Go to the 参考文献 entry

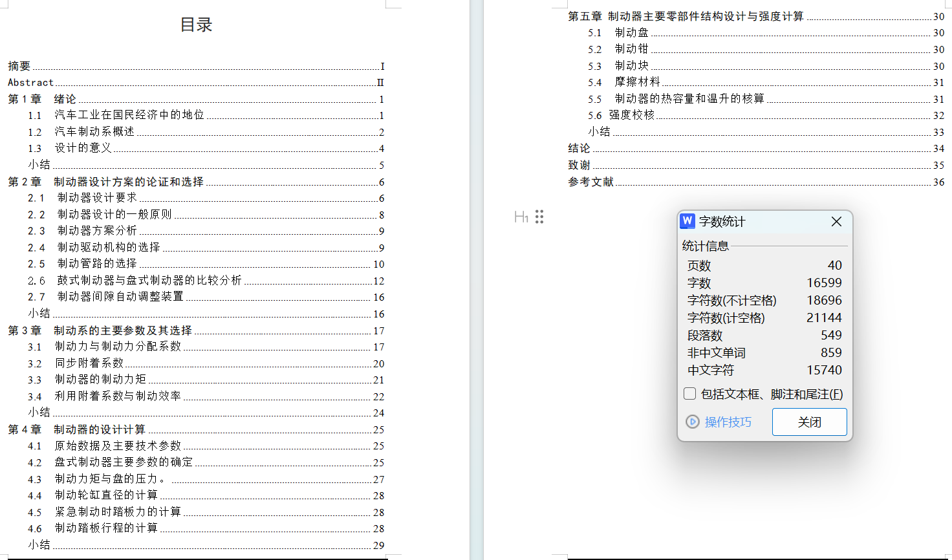coord(756,182)
